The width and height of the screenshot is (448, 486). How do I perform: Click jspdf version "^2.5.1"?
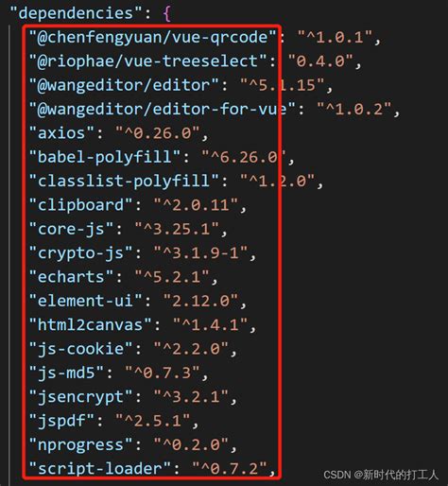click(x=152, y=421)
